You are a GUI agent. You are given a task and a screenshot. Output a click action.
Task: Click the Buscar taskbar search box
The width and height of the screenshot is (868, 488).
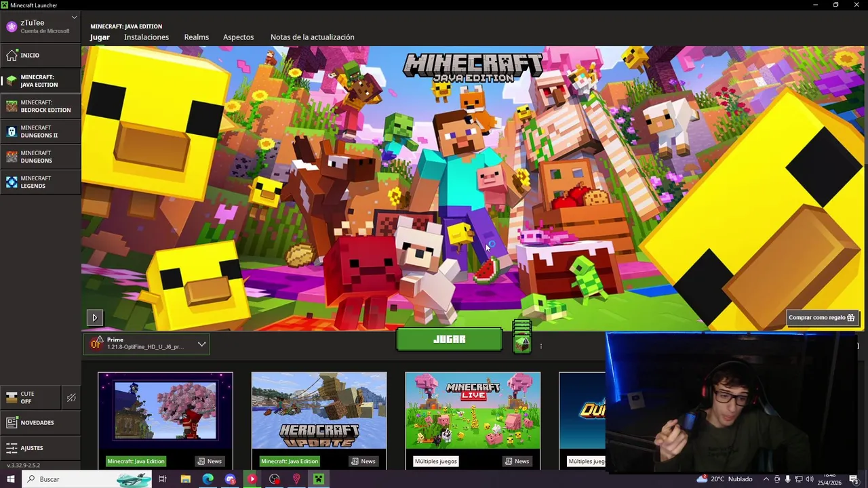click(x=88, y=479)
